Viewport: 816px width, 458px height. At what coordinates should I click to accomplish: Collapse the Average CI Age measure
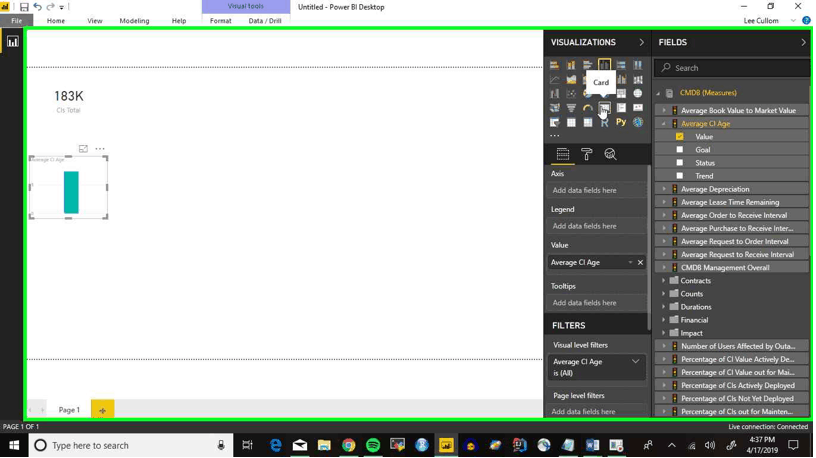(x=664, y=123)
